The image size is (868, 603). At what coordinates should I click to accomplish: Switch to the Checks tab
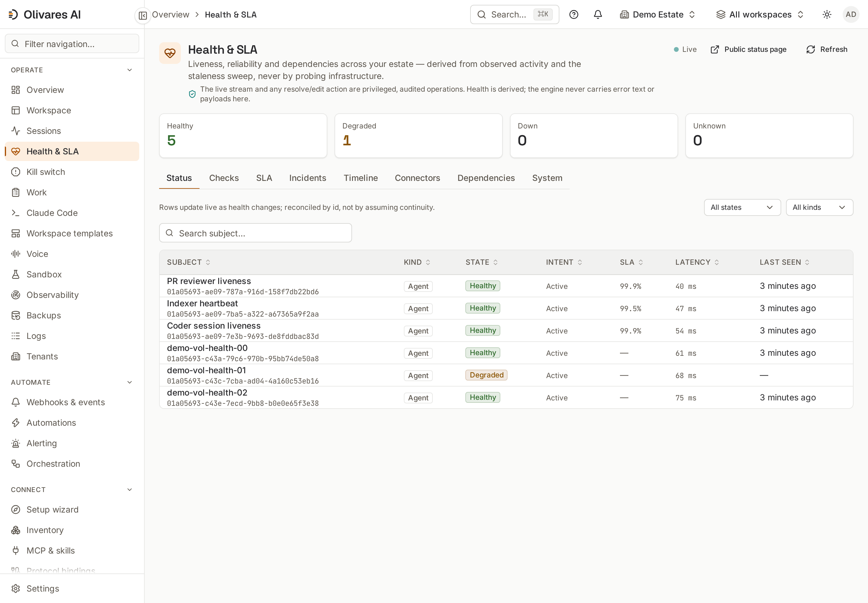click(224, 178)
